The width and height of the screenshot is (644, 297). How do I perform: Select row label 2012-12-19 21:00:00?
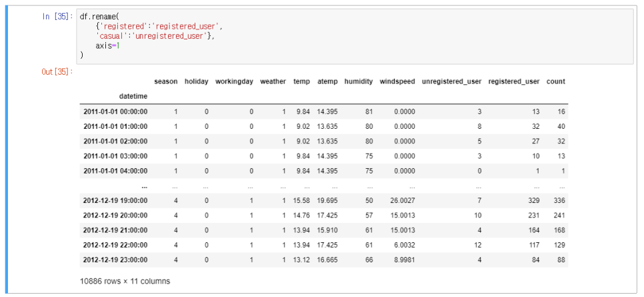(115, 230)
